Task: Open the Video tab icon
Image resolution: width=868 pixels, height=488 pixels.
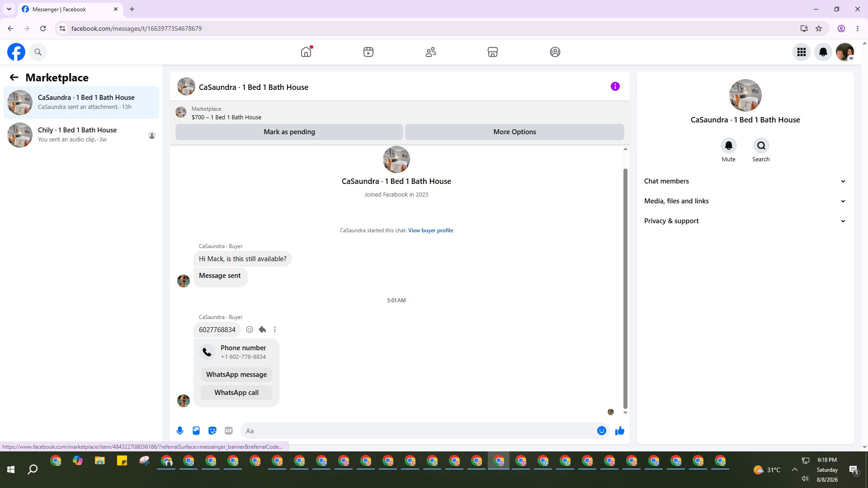Action: pyautogui.click(x=368, y=52)
